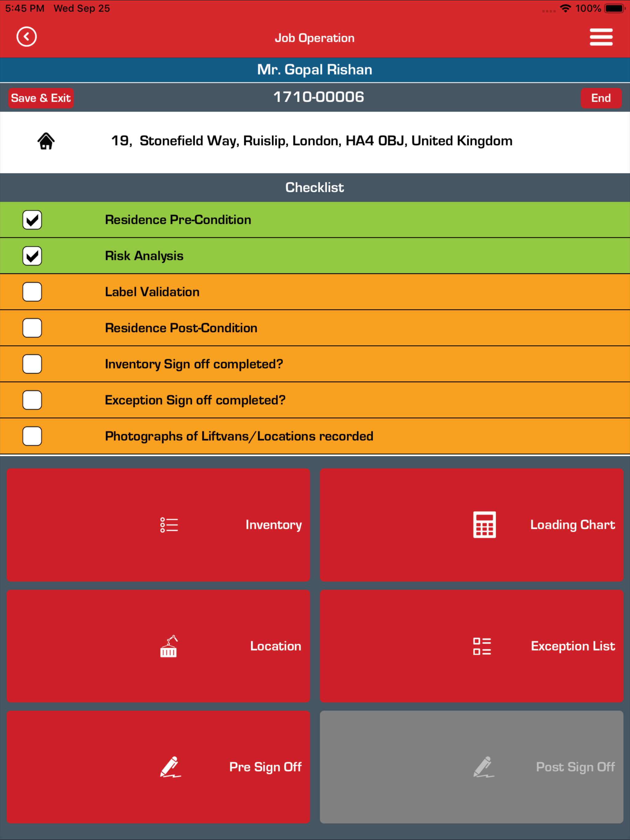Tap the customer name Mr. Gopal Rishan
This screenshot has width=630, height=840.
pos(315,70)
